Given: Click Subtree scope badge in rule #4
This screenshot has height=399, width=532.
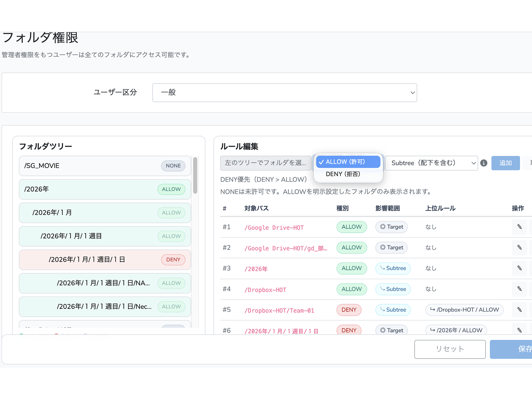Looking at the screenshot, I should pos(393,289).
